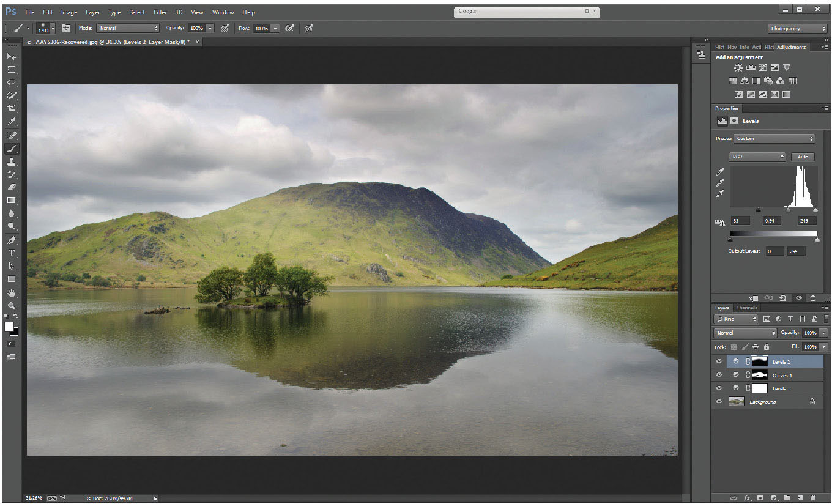Select the Move tool
Viewport: 832px width, 504px height.
[11, 56]
